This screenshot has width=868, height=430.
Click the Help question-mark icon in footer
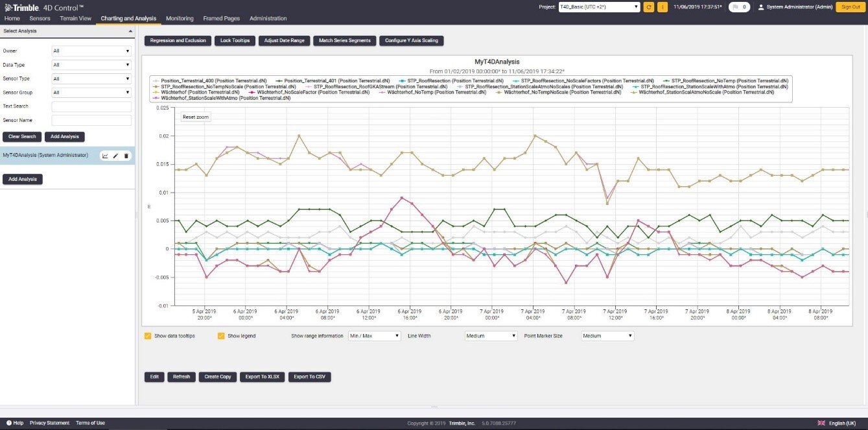point(8,423)
